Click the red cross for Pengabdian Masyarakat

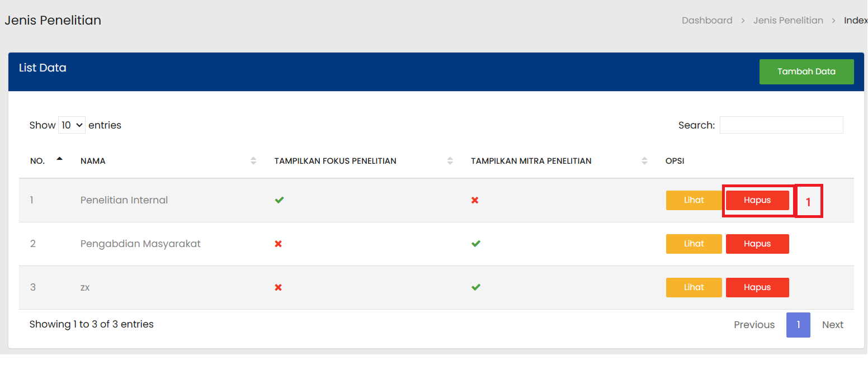(x=278, y=244)
